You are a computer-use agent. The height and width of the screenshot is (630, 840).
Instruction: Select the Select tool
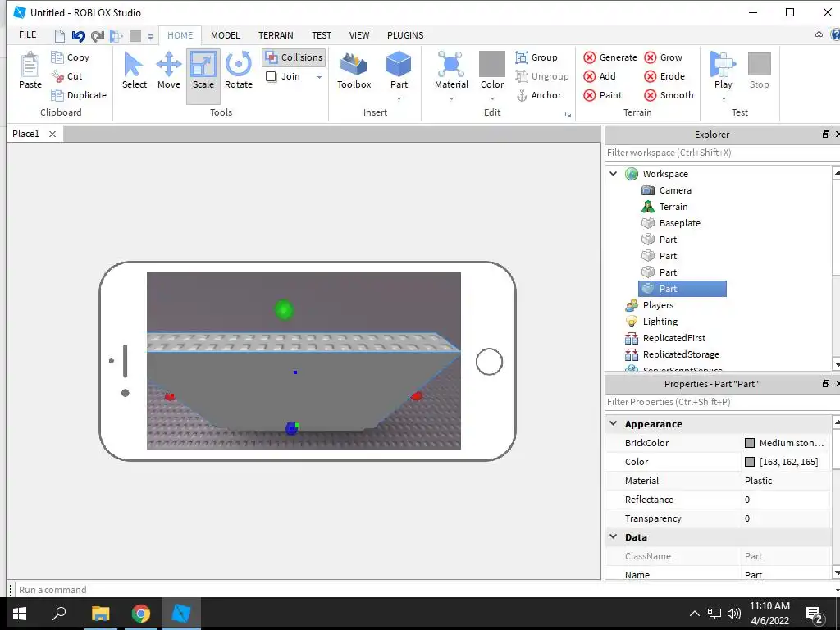point(134,71)
